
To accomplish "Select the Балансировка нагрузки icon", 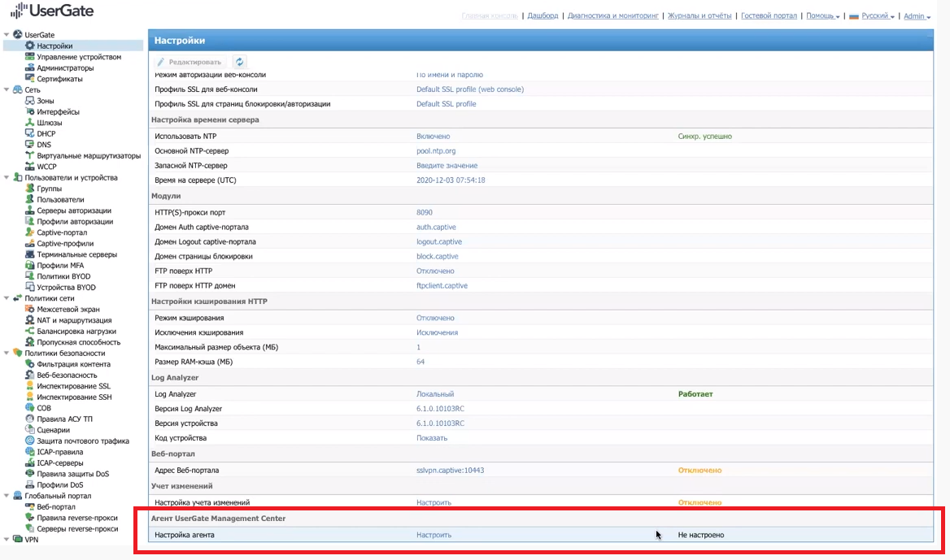I will pos(29,331).
